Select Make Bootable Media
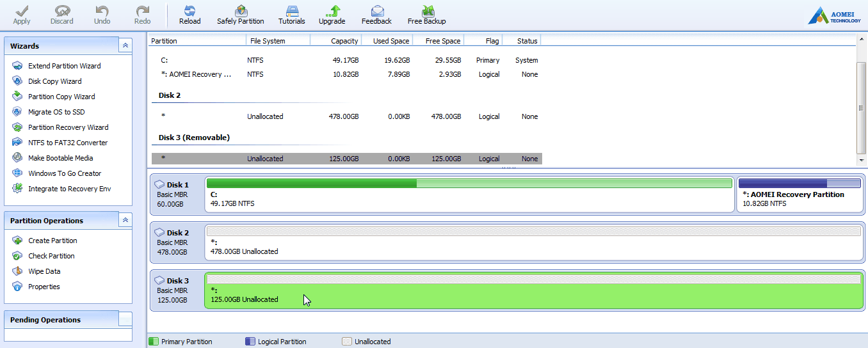Viewport: 868px width, 348px height. pyautogui.click(x=60, y=158)
